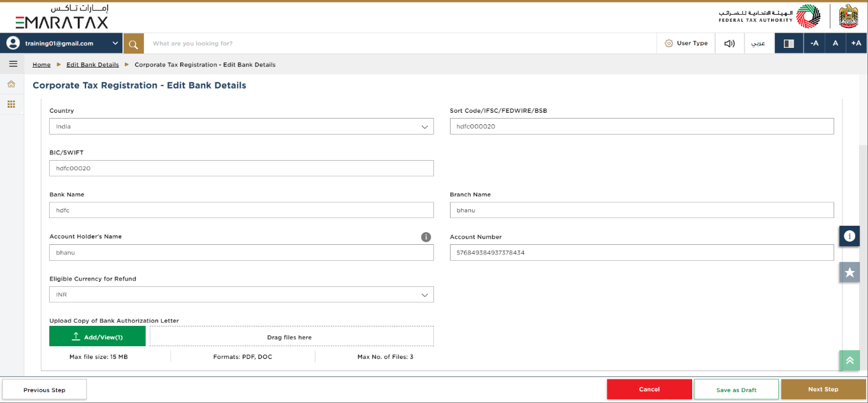The height and width of the screenshot is (403, 868).
Task: Click the 'Max No. of Files: 3' text
Action: point(386,357)
